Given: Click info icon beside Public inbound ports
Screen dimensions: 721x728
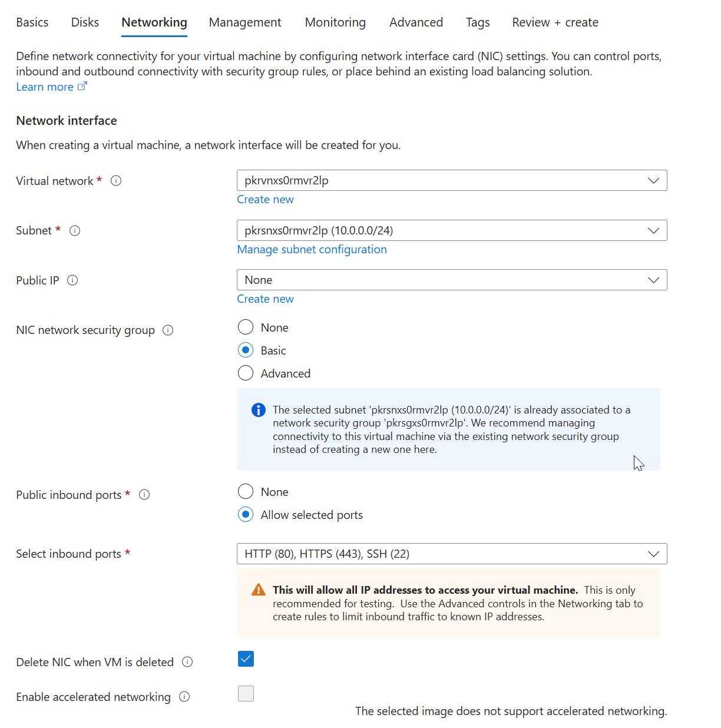Looking at the screenshot, I should tap(144, 495).
